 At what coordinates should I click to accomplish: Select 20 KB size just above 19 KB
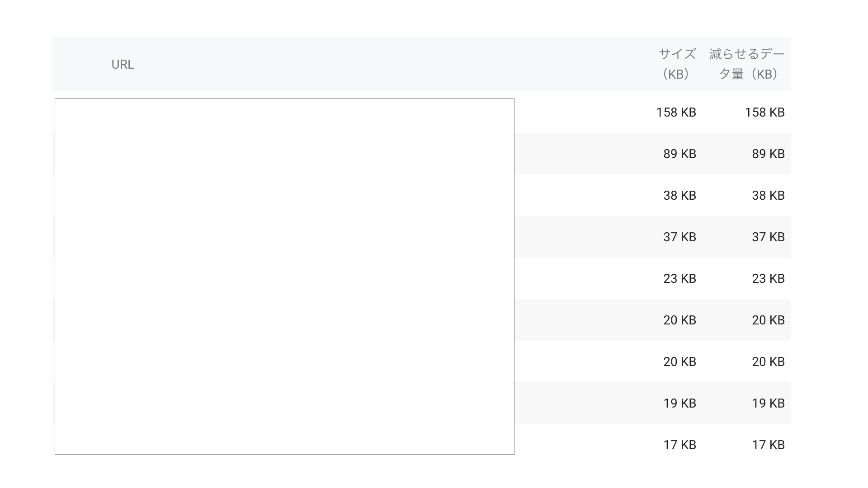679,362
